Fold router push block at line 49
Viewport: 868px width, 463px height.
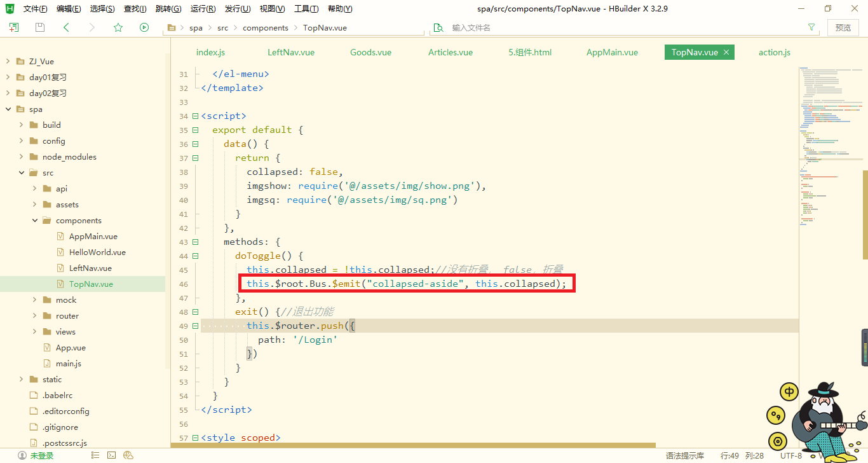(x=195, y=326)
